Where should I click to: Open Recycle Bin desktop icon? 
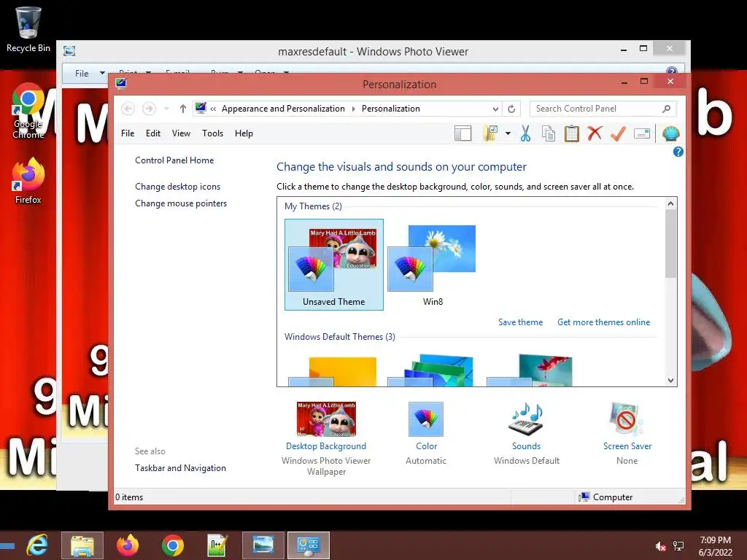[28, 29]
